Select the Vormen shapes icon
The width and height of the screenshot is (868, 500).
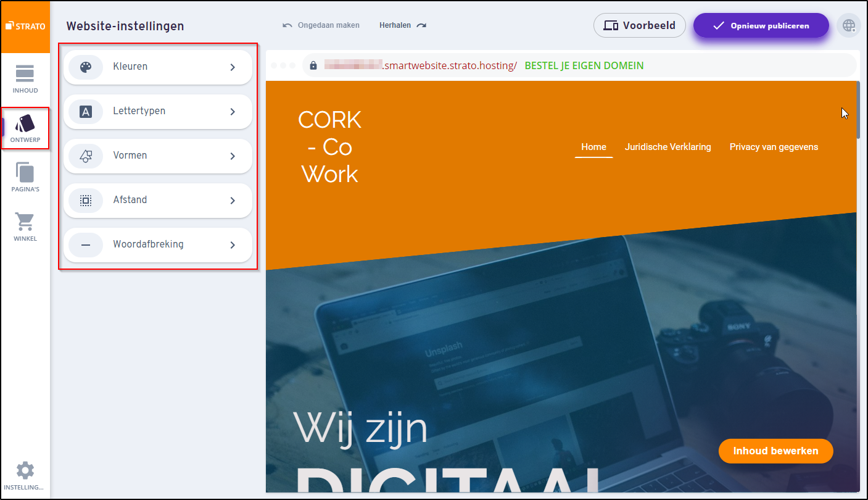[x=86, y=156]
